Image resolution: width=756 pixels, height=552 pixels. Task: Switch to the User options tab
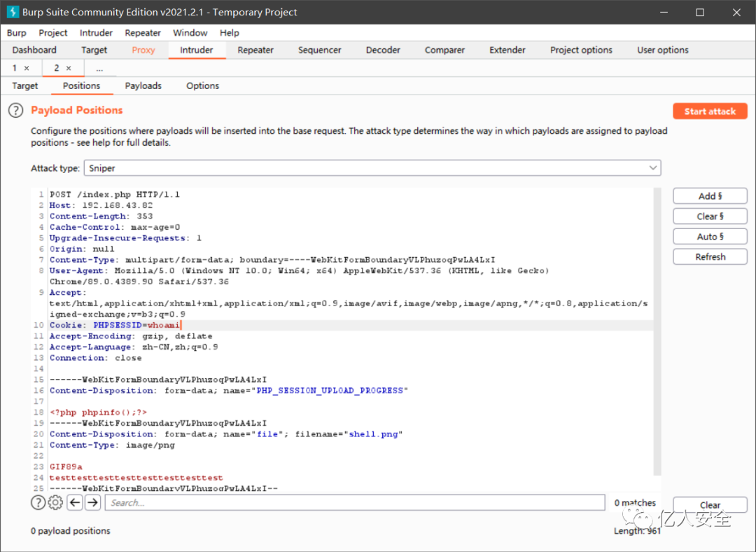[662, 50]
